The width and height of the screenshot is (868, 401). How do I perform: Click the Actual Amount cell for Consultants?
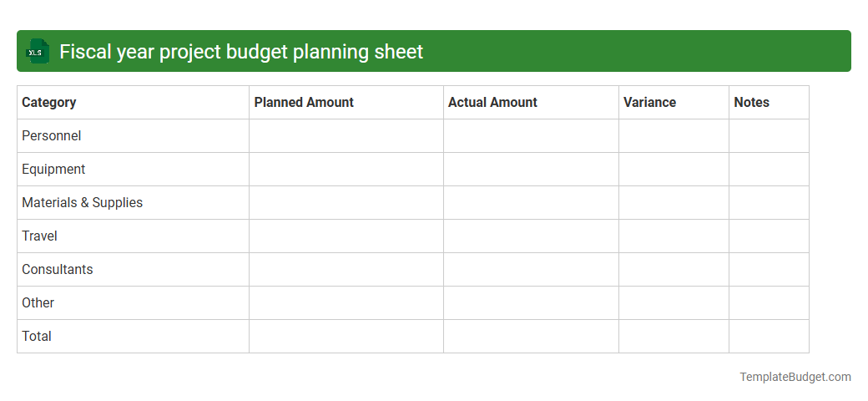(531, 270)
